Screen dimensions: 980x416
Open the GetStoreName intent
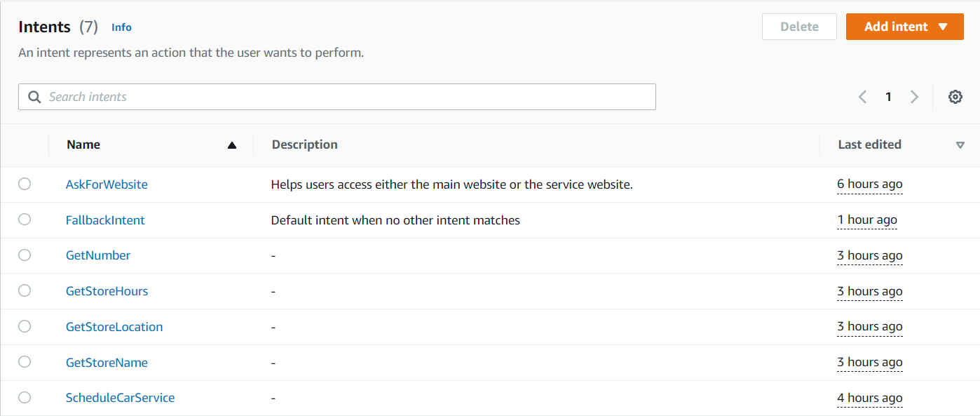click(x=107, y=362)
